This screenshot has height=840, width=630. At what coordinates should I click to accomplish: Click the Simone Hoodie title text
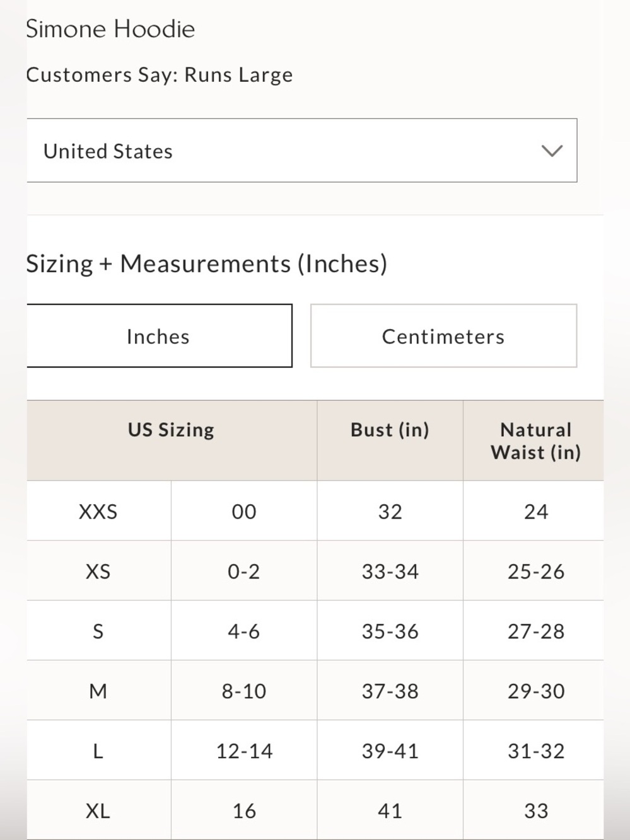pos(110,29)
